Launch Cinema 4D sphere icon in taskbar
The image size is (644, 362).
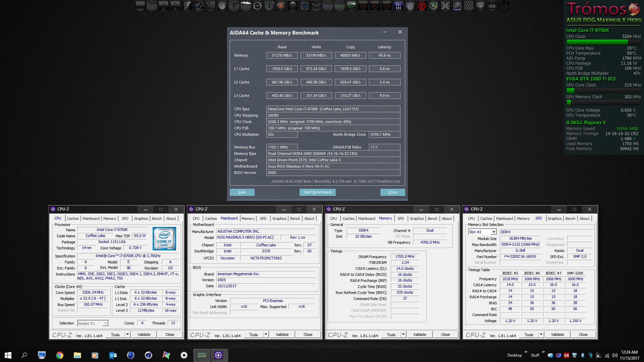(148, 355)
